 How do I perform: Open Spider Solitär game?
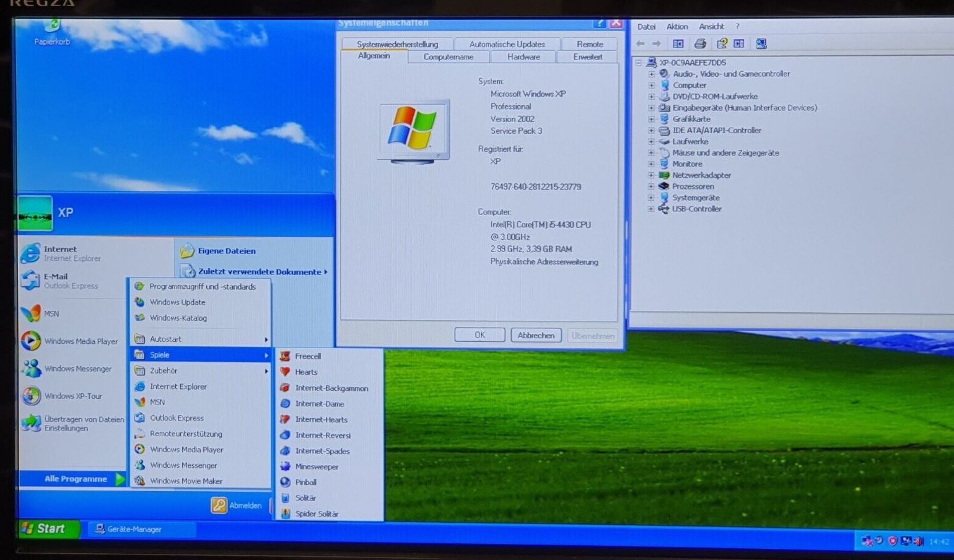click(316, 514)
